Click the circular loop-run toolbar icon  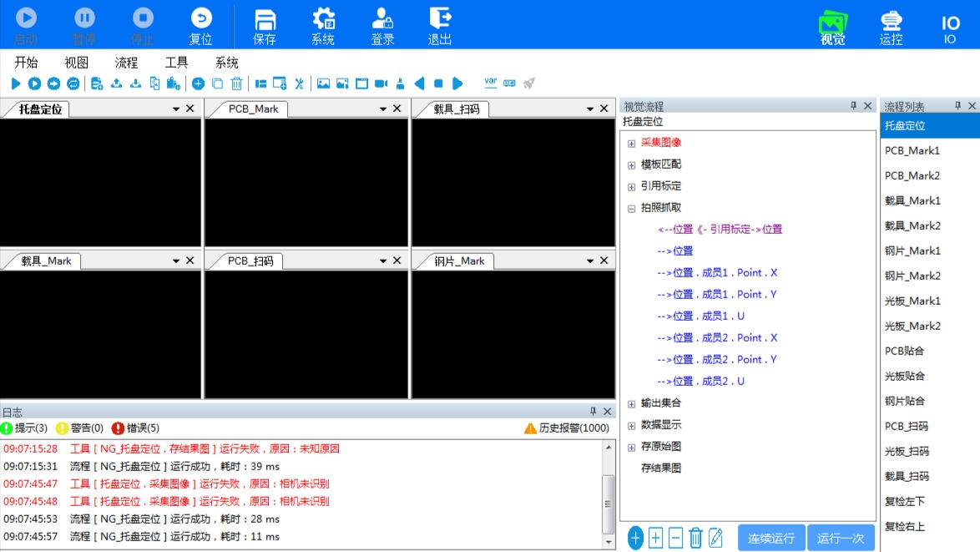pos(73,84)
